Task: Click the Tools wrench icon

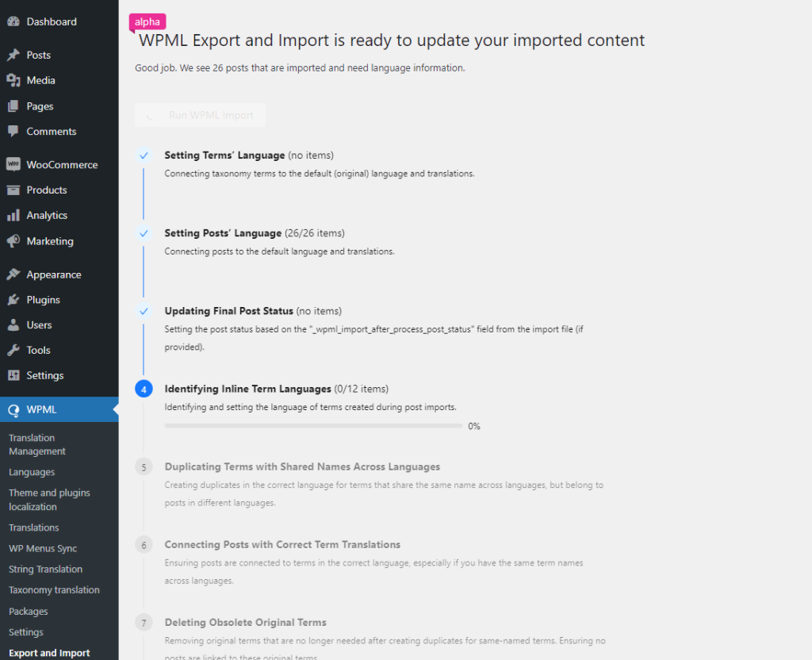Action: [13, 350]
